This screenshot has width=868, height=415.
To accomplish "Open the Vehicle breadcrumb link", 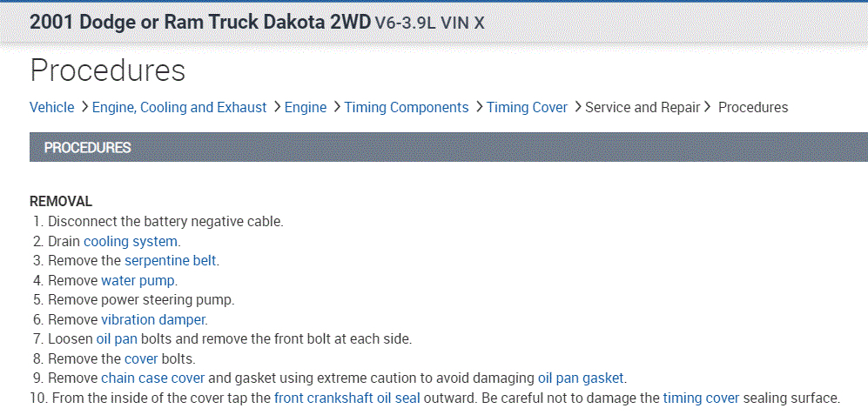I will coord(51,108).
